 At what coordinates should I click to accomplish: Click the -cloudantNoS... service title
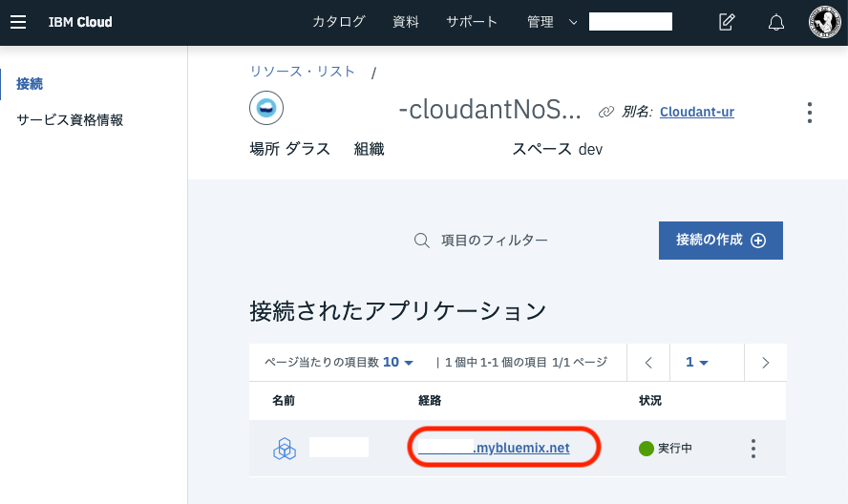pos(490,110)
